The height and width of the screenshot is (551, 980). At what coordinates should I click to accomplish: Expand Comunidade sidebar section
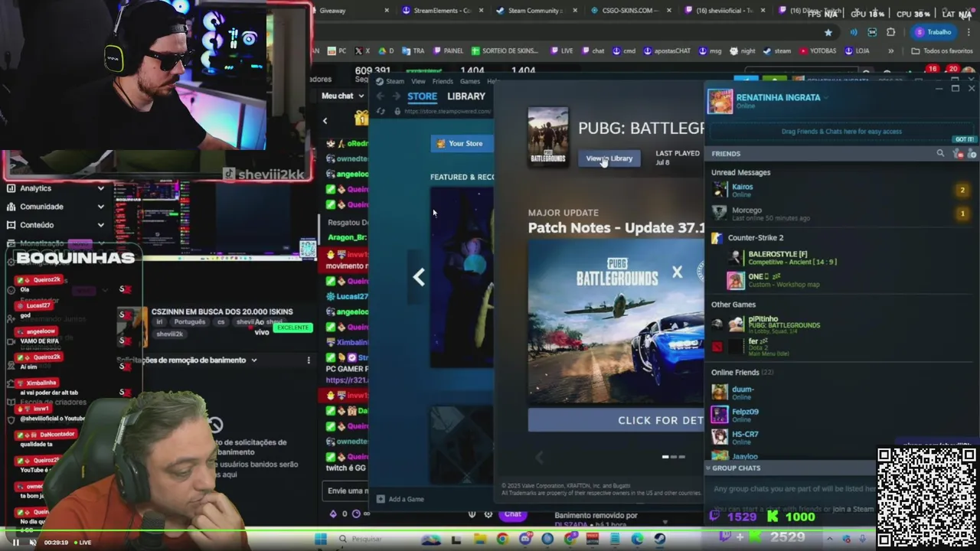coord(101,207)
